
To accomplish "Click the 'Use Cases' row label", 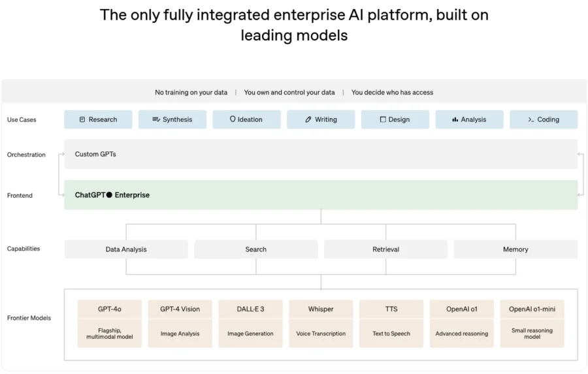I will (x=22, y=120).
